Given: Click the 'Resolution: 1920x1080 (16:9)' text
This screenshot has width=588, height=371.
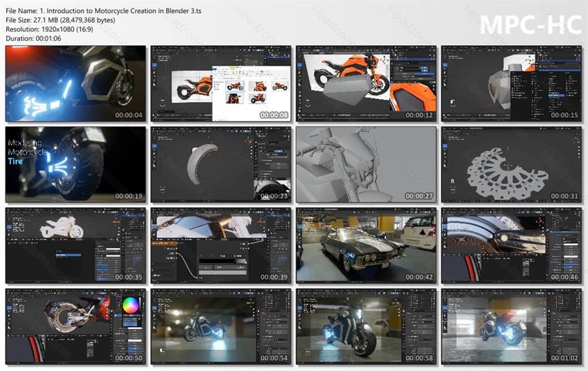Looking at the screenshot, I should [x=49, y=29].
